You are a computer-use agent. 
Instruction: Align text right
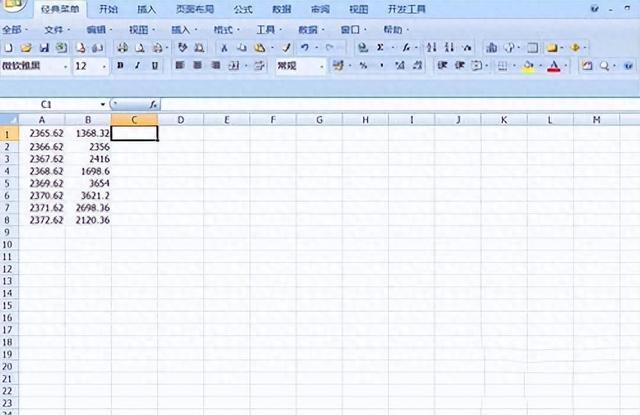pos(216,66)
